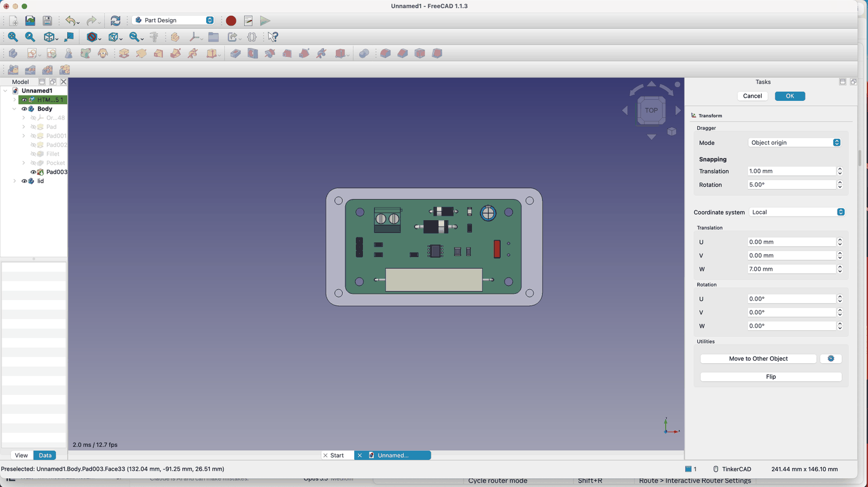The width and height of the screenshot is (868, 487).
Task: Collapse the Body tree node
Action: tap(14, 109)
